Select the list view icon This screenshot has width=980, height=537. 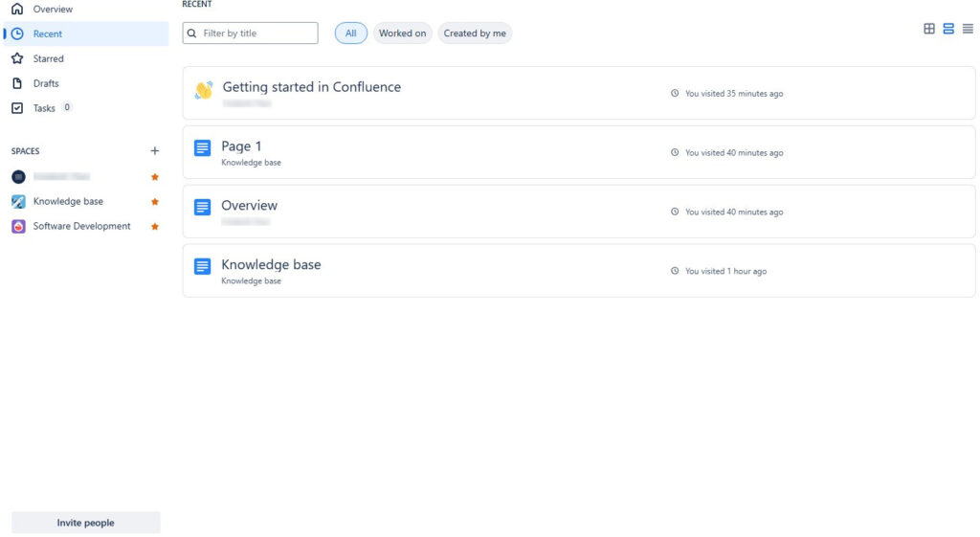point(948,29)
